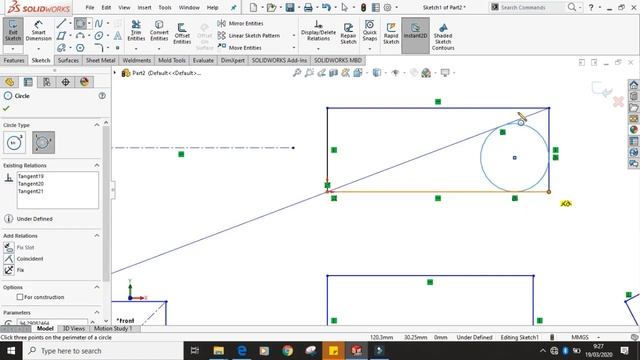Open Quick Snaps
Image resolution: width=640 pixels, height=360 pixels.
(x=369, y=31)
